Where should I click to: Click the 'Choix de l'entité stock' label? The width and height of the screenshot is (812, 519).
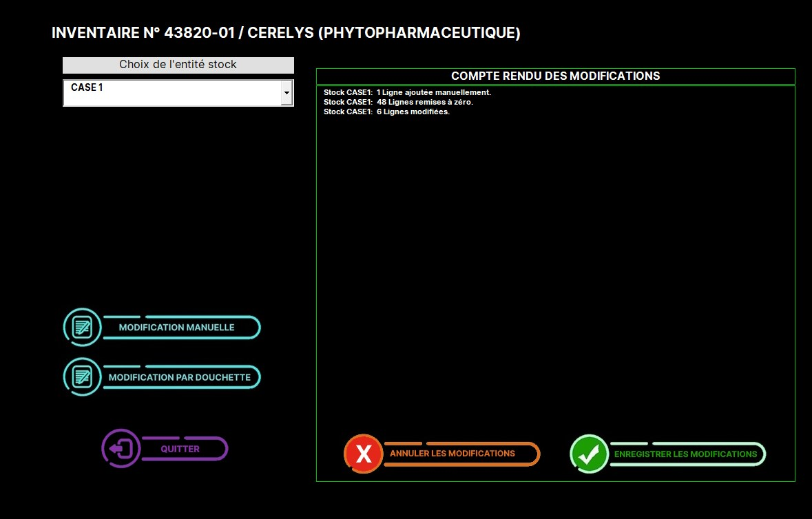click(178, 65)
